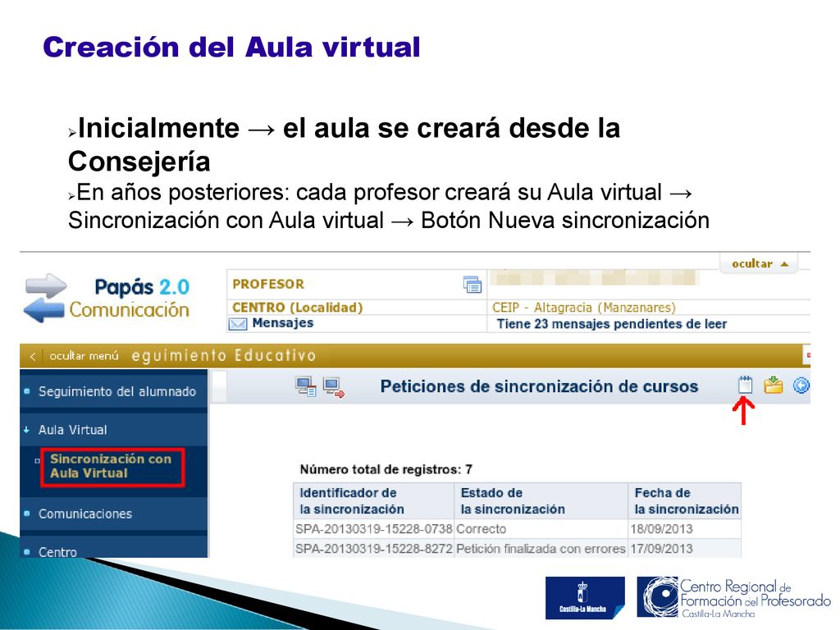840x630 pixels.
Task: Click 'Tiene 23 mensajes pendientes de leer'
Action: coord(611,324)
